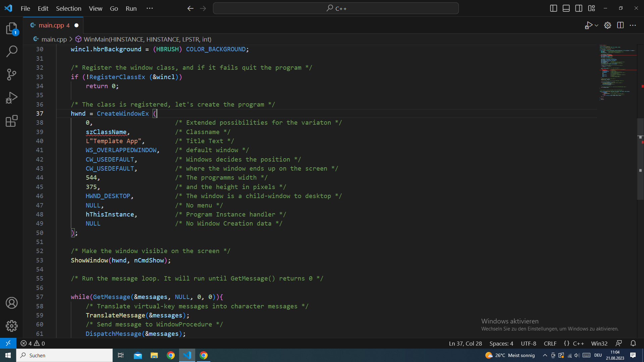Toggle the Primary Side Bar
Image resolution: width=644 pixels, height=362 pixels.
(553, 8)
